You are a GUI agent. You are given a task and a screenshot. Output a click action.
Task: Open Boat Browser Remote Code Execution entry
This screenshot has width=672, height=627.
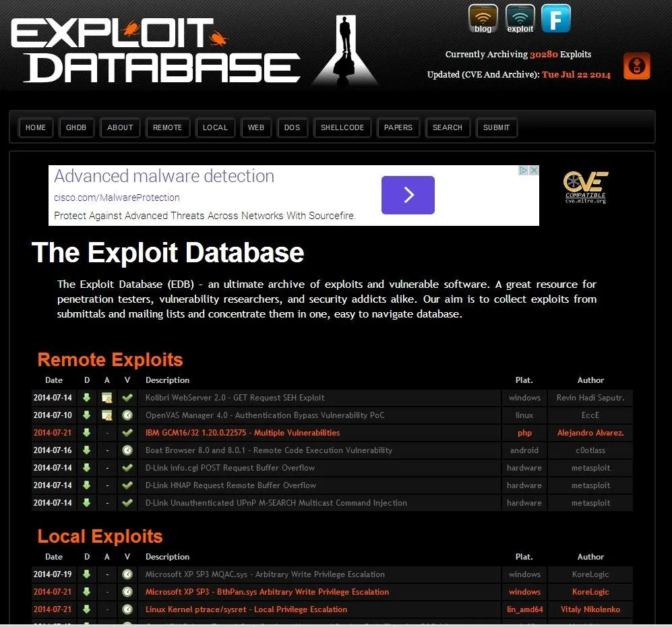[x=269, y=450]
